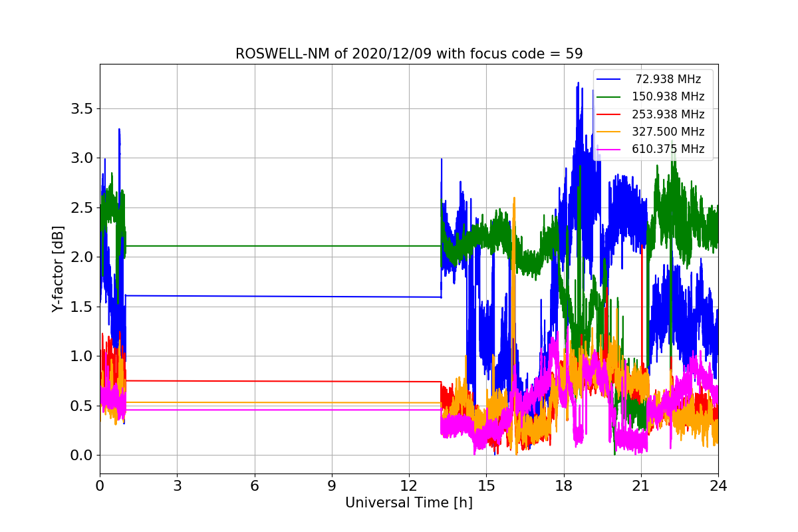Select the 253.938 MHz legend label
The image size is (798, 532).
point(667,114)
